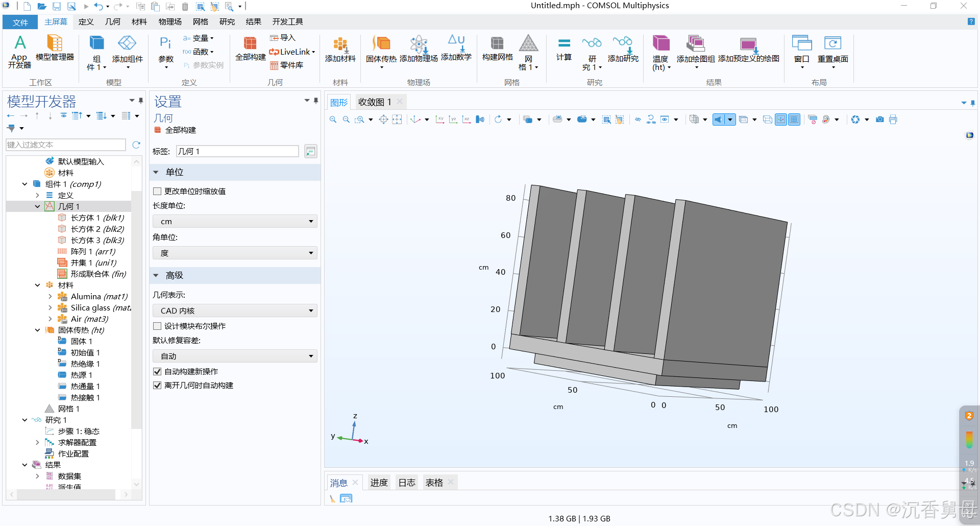Click save icon in quick access toolbar
The width and height of the screenshot is (980, 526).
[x=57, y=7]
